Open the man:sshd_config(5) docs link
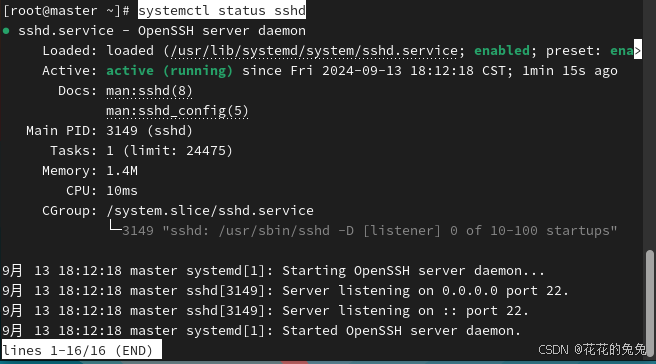The width and height of the screenshot is (656, 364). [x=177, y=111]
